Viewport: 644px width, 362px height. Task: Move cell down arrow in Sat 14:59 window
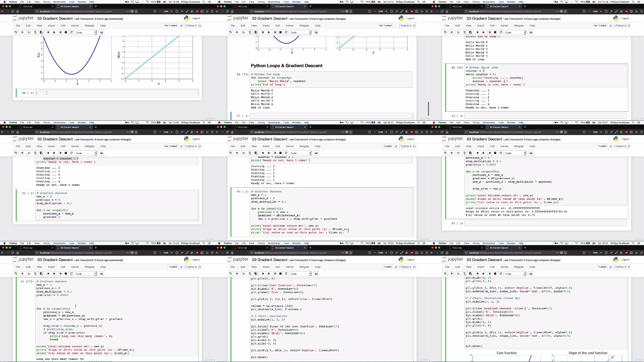[x=483, y=32]
